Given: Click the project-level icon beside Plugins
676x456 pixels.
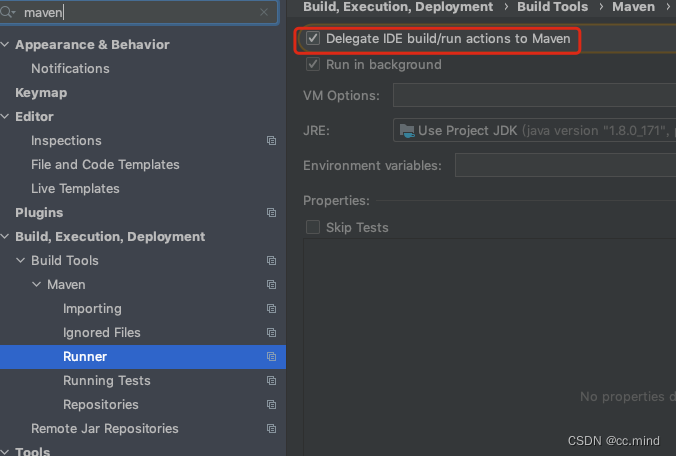Looking at the screenshot, I should coord(271,213).
